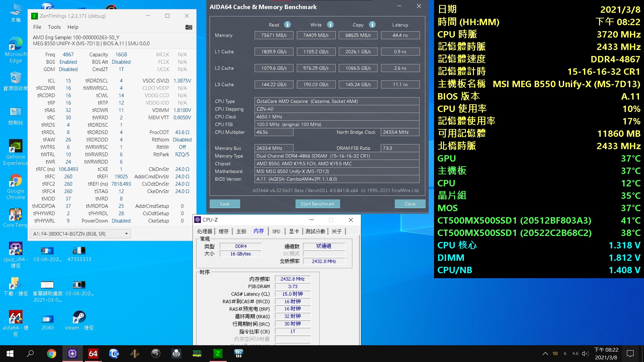644x362 pixels.
Task: Click DRAM:FSB Ratio 73:3 field
Action: click(400, 148)
